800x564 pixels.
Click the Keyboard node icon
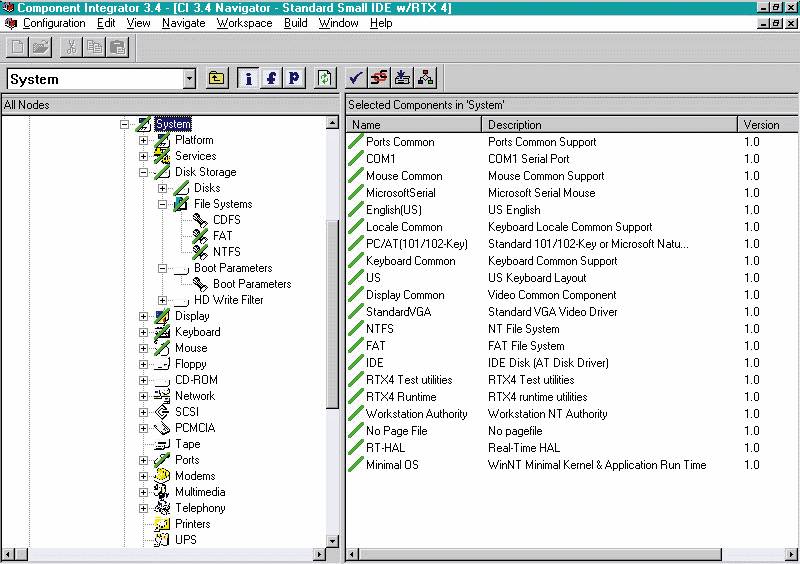[162, 332]
